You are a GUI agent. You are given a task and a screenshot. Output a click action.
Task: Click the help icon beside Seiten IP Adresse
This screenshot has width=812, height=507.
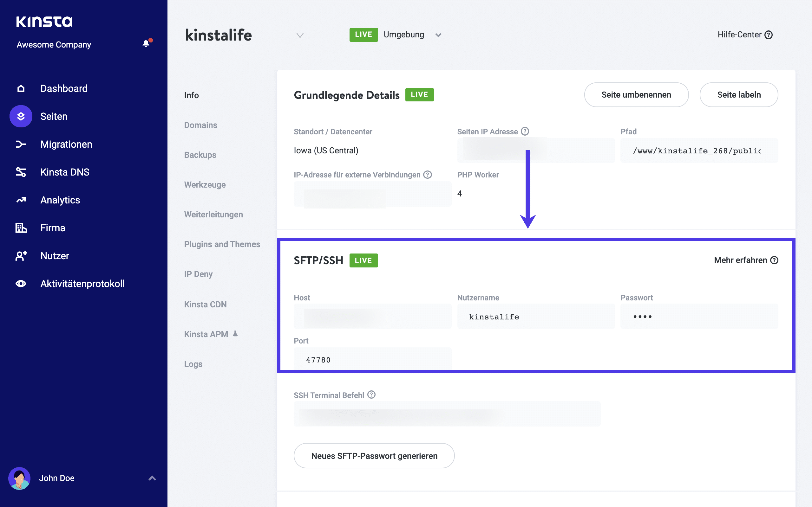point(525,132)
